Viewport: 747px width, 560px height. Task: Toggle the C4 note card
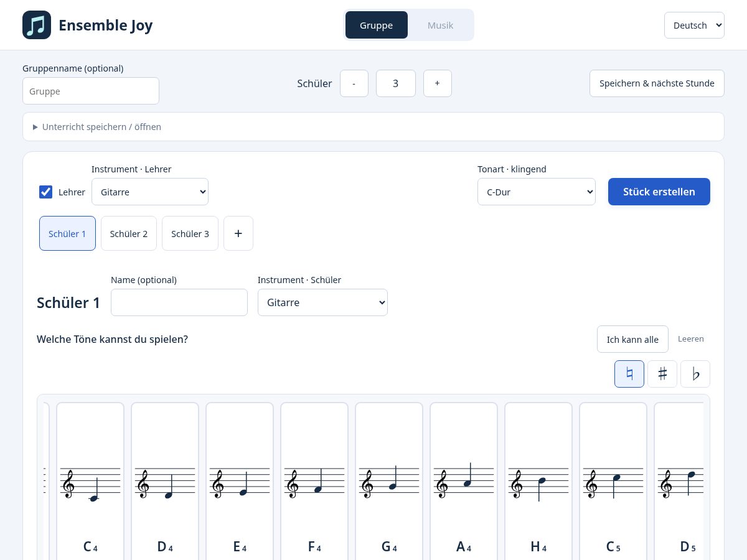coord(90,481)
